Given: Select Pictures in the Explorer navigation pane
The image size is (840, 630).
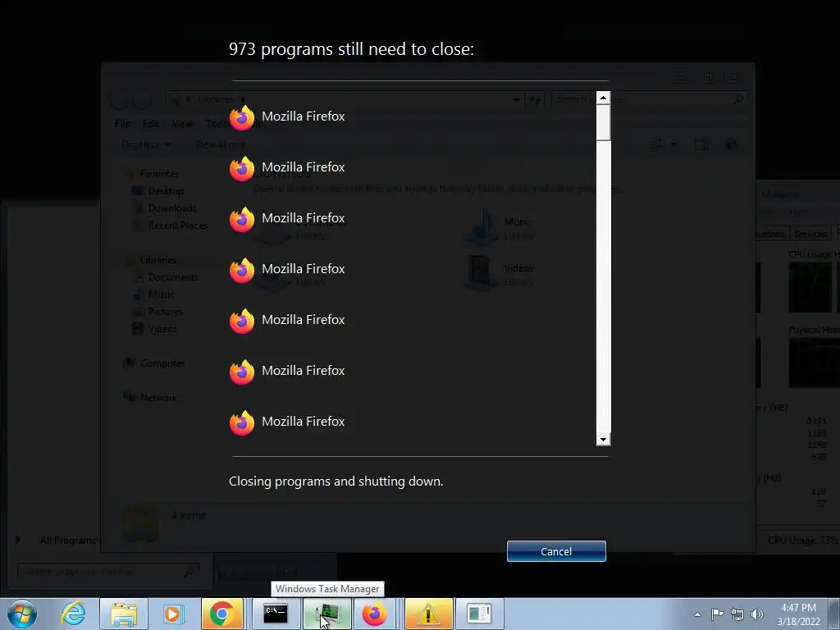Looking at the screenshot, I should click(165, 311).
